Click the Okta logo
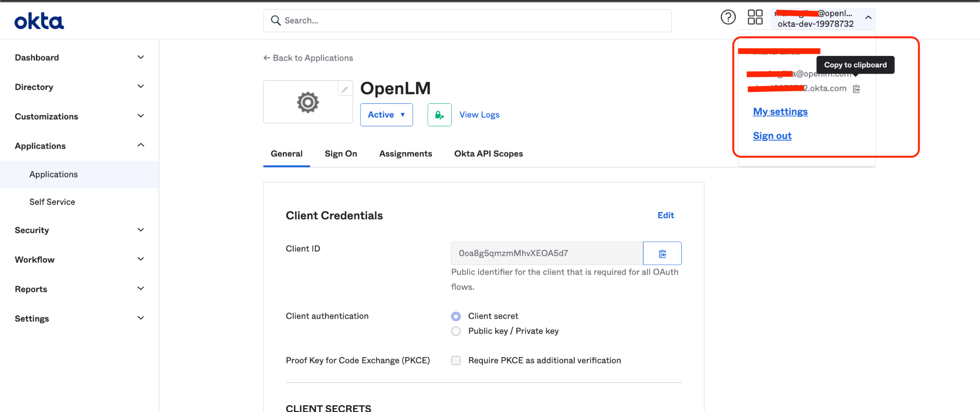The width and height of the screenshot is (980, 412). 39,21
